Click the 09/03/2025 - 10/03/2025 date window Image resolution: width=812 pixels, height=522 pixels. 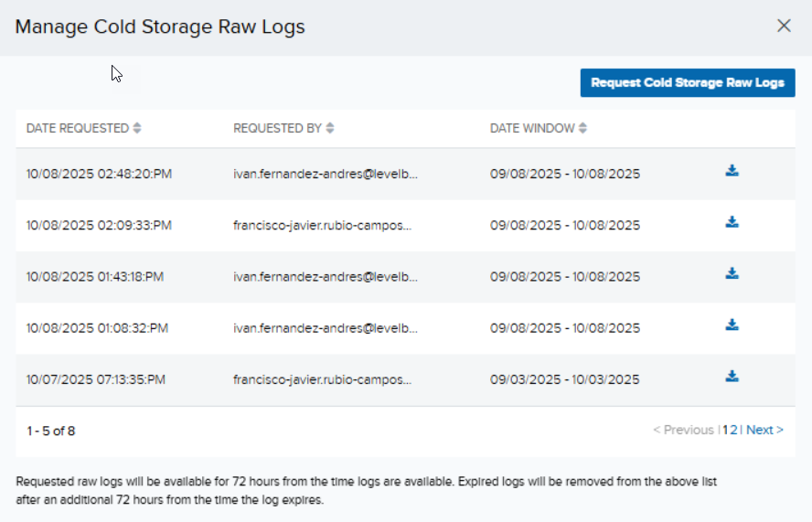[565, 378]
